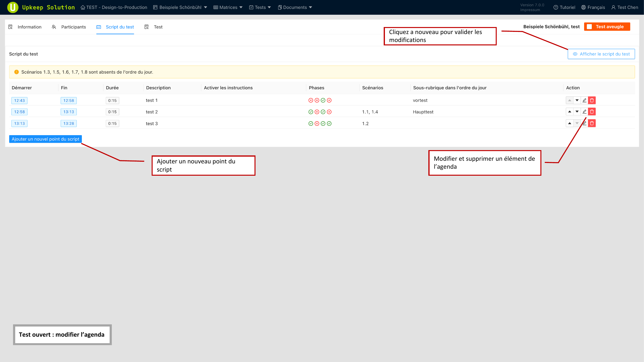Delete the test 1 script row
This screenshot has width=644, height=362.
(592, 100)
